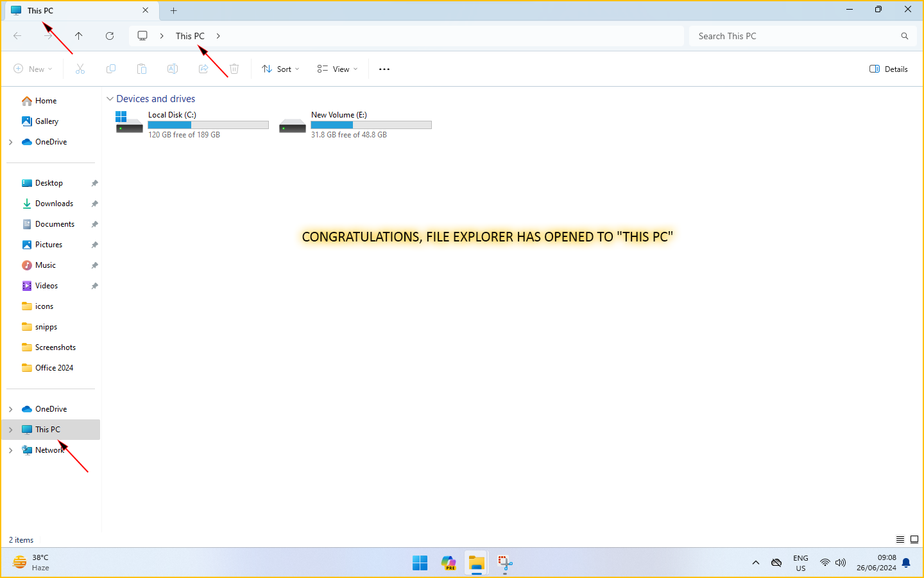924x578 pixels.
Task: Unpin Downloads from Quick access
Action: 94,204
